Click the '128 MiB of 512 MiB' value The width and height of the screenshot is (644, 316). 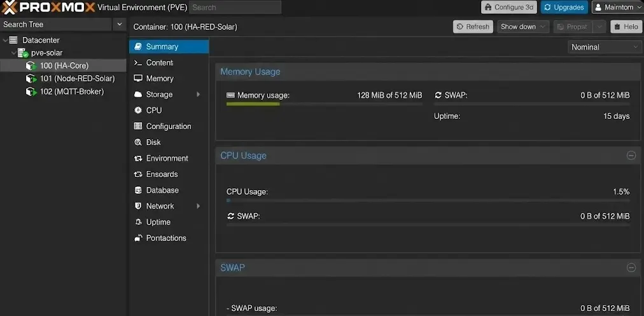point(389,95)
